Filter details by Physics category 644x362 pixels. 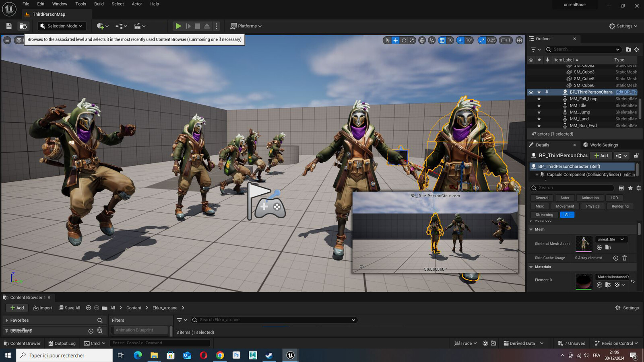pyautogui.click(x=592, y=206)
